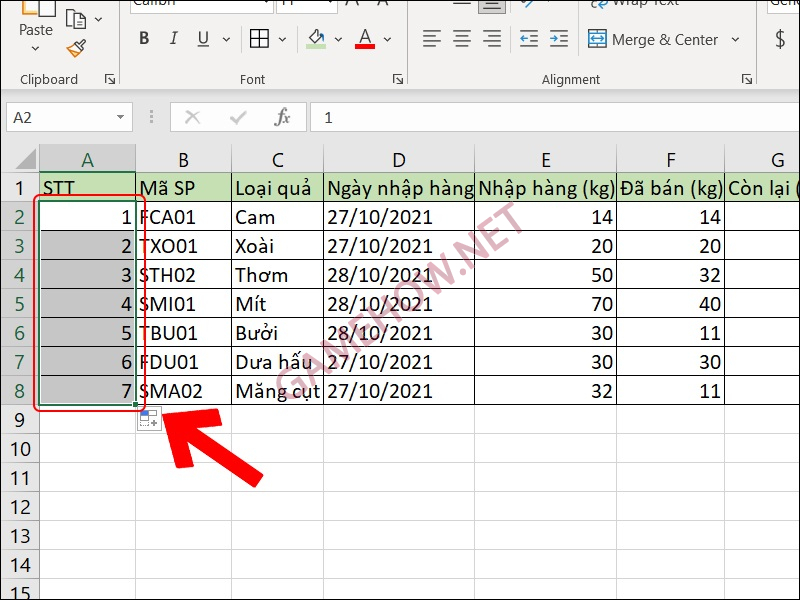Open the AutoFill Options button below cell A8

147,420
